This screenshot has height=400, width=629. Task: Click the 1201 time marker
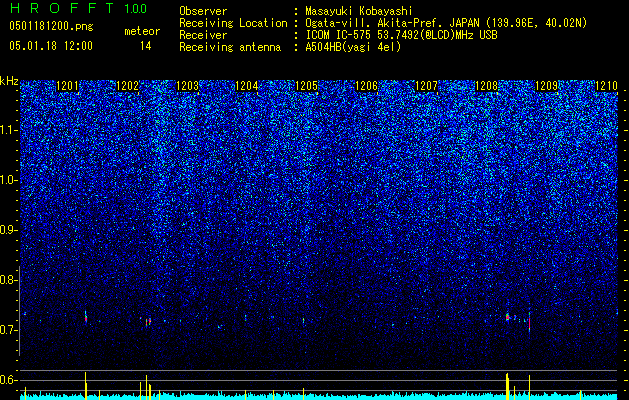point(67,86)
